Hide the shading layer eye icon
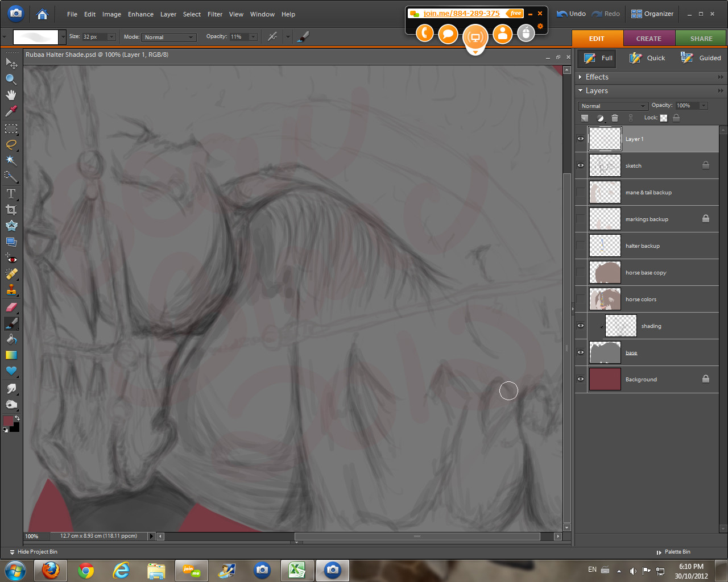Screen dimensions: 728x582 581,326
